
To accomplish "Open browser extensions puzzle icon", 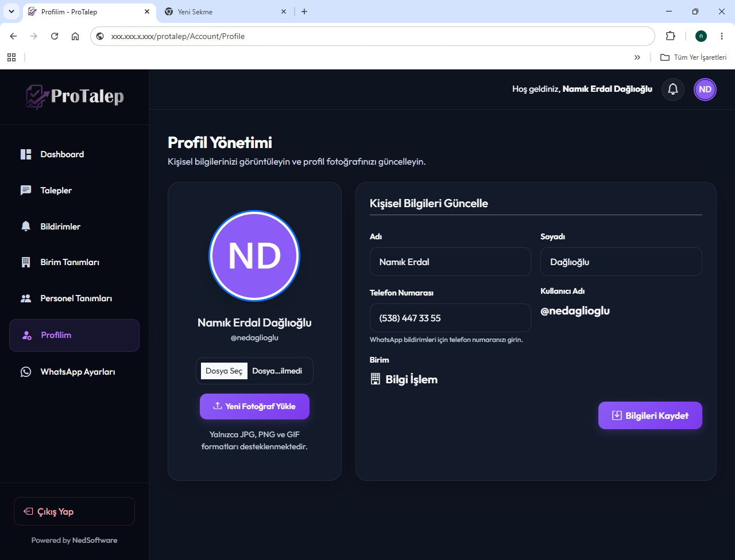I will [x=670, y=36].
